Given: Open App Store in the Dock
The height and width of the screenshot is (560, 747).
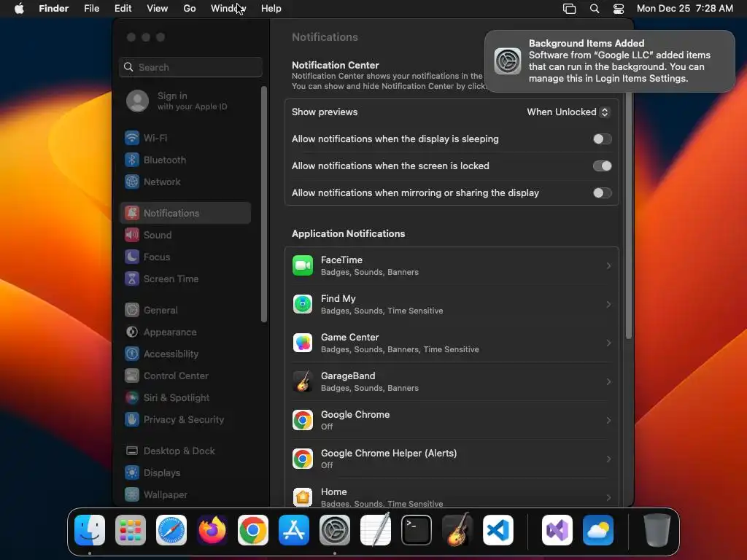Looking at the screenshot, I should point(294,530).
